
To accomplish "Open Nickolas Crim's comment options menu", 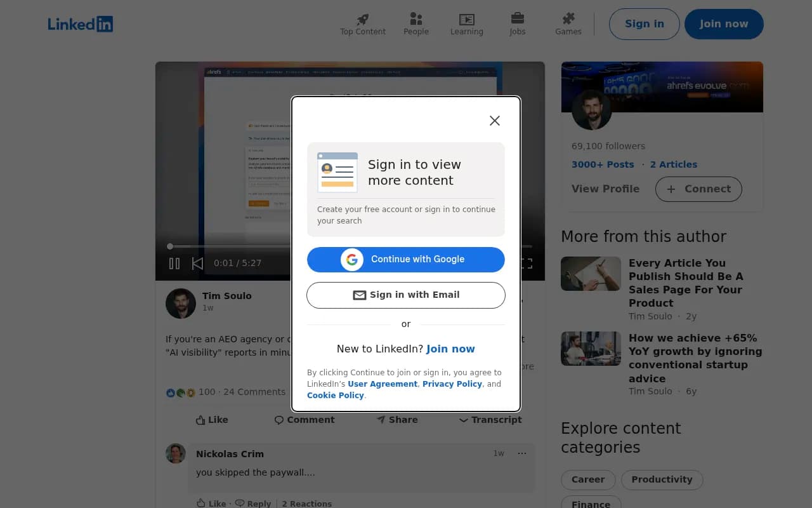I will pyautogui.click(x=522, y=453).
